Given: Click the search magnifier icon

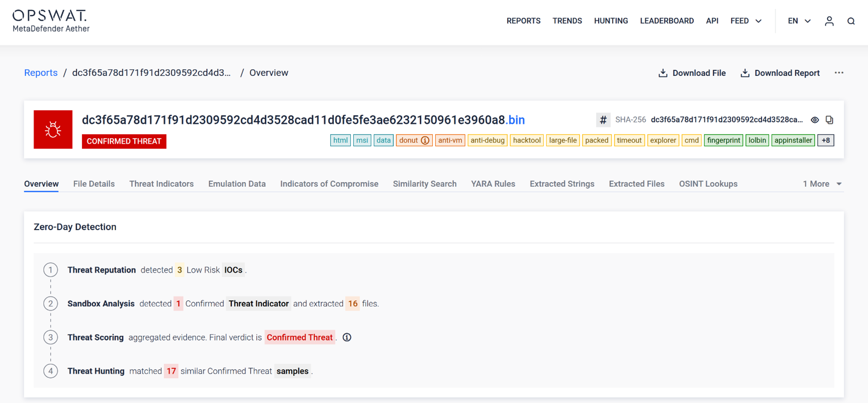Looking at the screenshot, I should [x=851, y=21].
